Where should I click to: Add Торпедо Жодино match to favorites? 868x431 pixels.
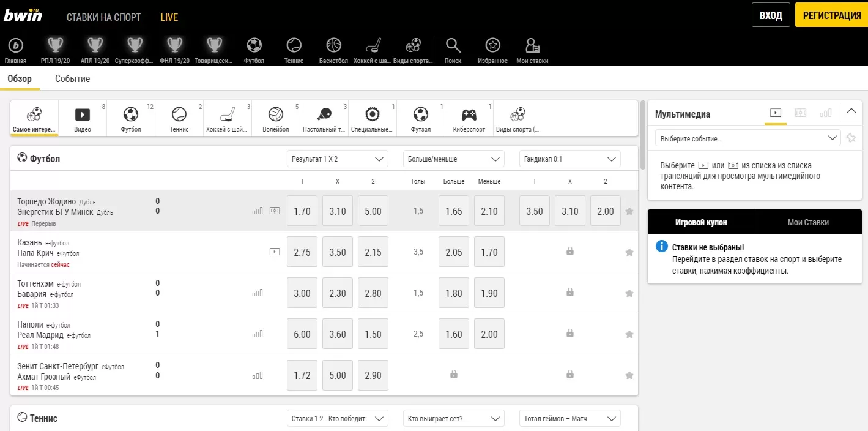[x=629, y=211]
